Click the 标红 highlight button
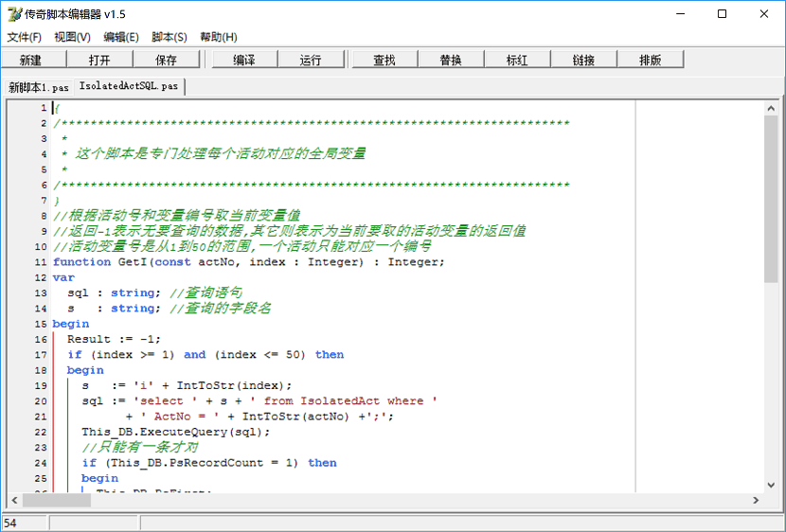This screenshot has width=786, height=532. coord(517,60)
